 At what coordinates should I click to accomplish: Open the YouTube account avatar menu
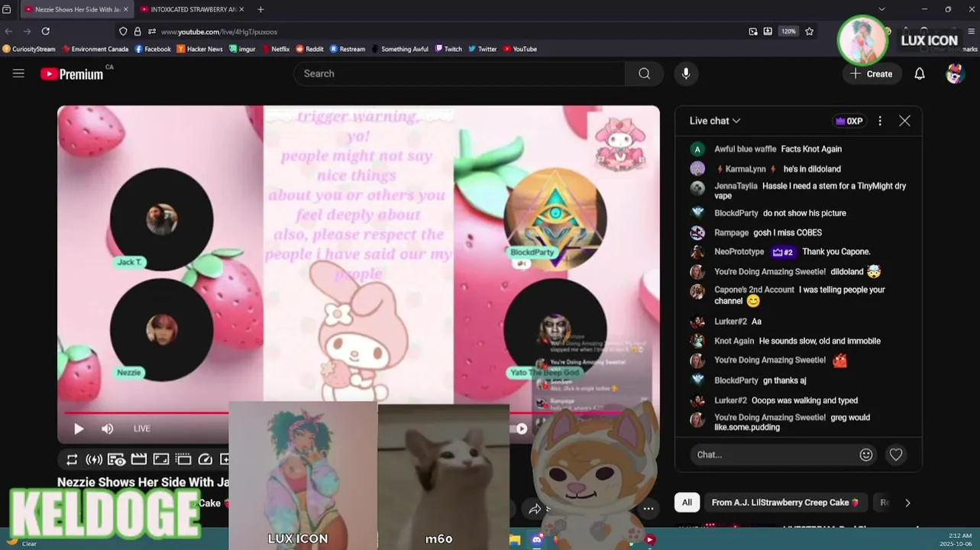click(955, 73)
